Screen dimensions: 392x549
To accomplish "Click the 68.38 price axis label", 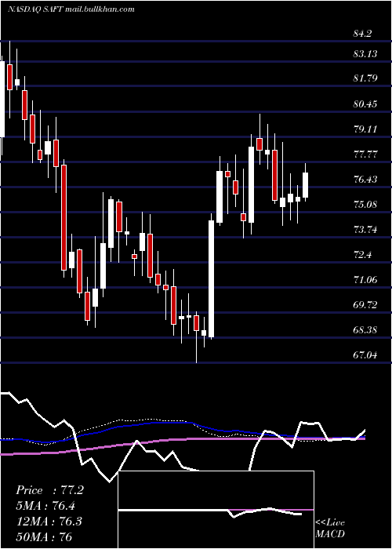I will coord(365,330).
